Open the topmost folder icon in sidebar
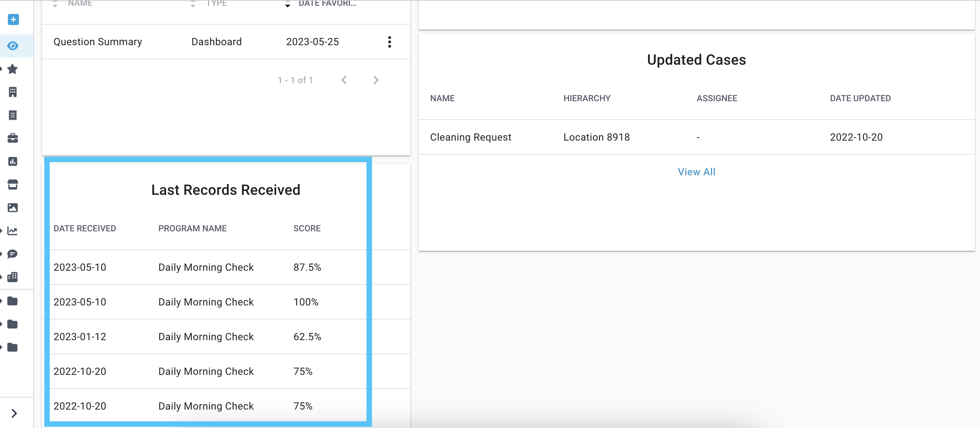 click(13, 301)
